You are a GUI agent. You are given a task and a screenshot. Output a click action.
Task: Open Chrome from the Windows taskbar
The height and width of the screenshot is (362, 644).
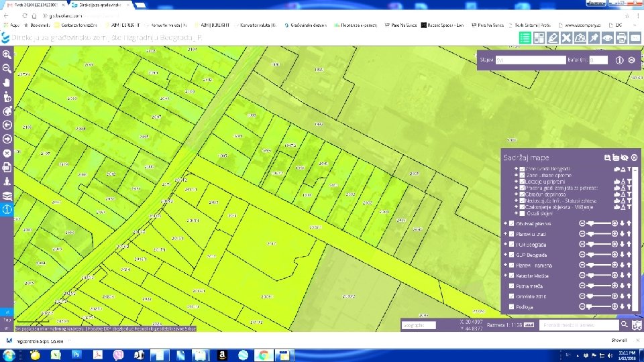click(x=264, y=355)
